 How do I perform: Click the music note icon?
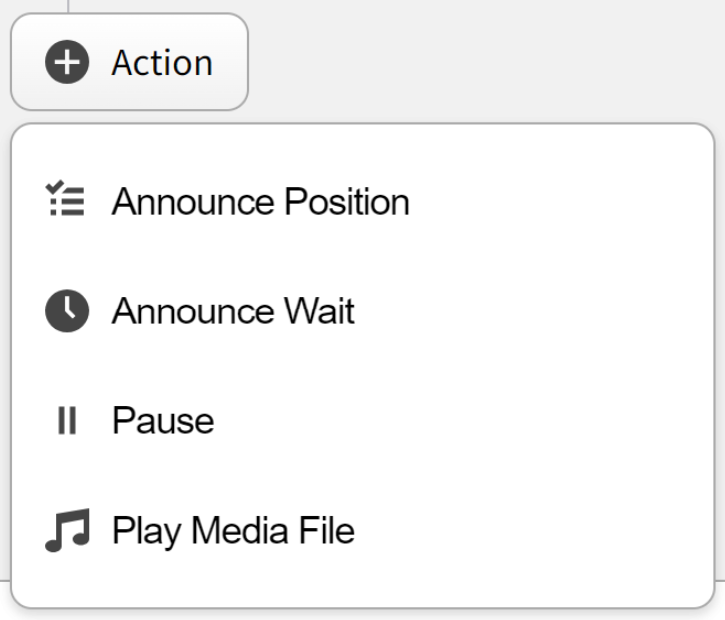tap(67, 530)
